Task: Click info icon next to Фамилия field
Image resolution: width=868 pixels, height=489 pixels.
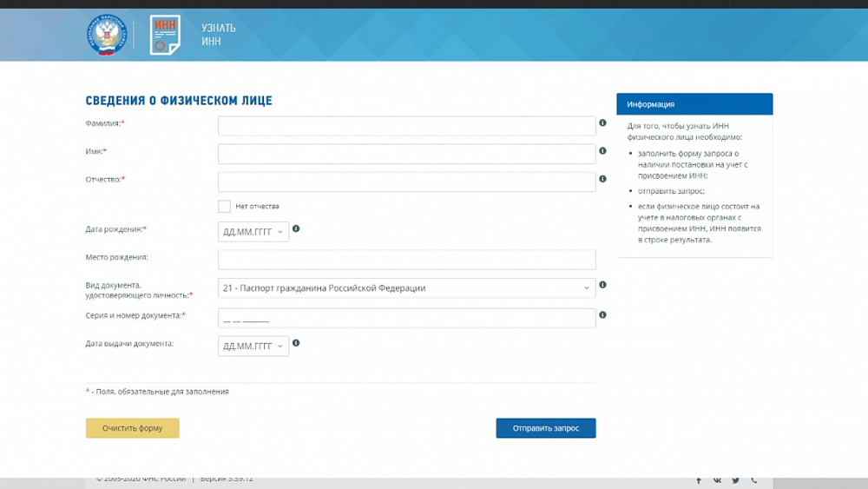Action: [602, 123]
